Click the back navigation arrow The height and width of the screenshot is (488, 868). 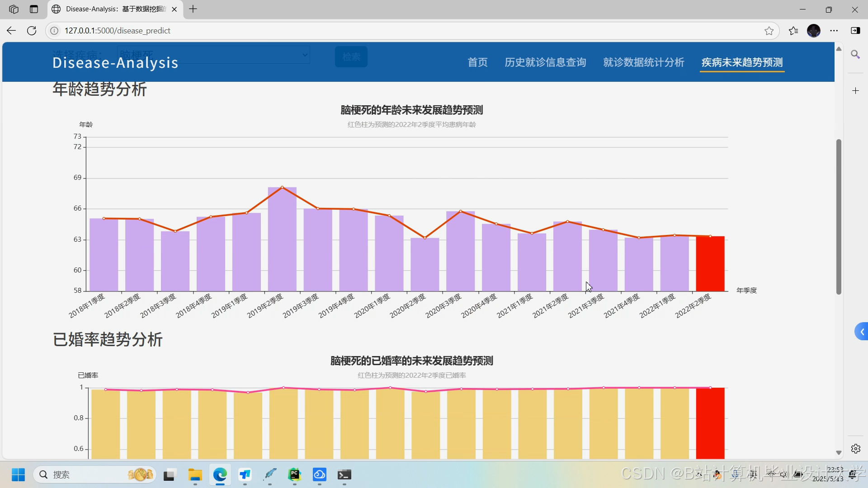coord(11,31)
